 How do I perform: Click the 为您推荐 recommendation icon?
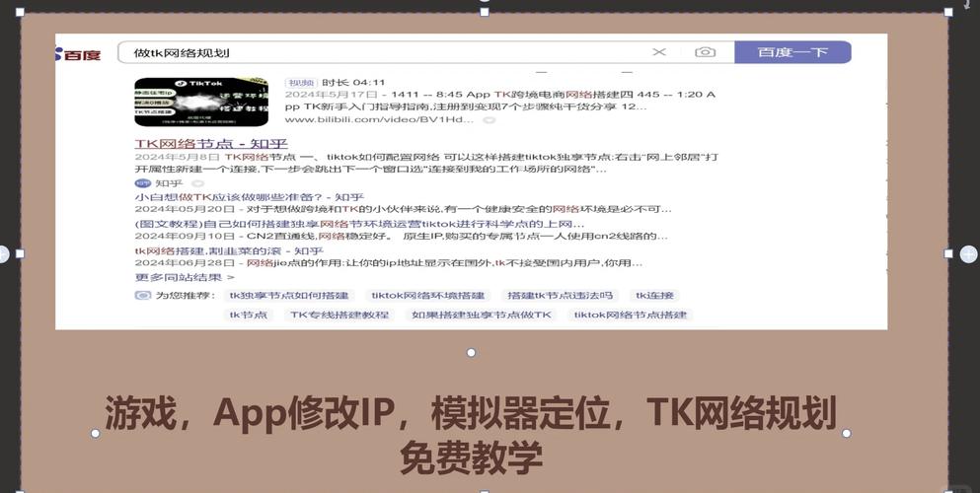(143, 295)
